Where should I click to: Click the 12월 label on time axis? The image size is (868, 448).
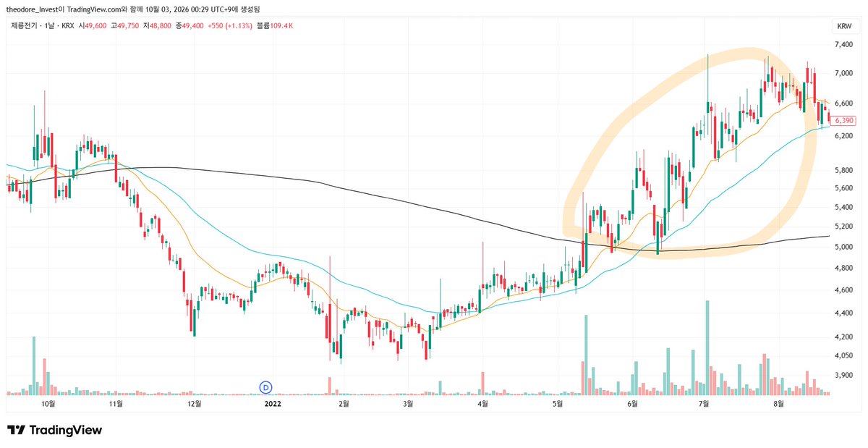(x=193, y=404)
